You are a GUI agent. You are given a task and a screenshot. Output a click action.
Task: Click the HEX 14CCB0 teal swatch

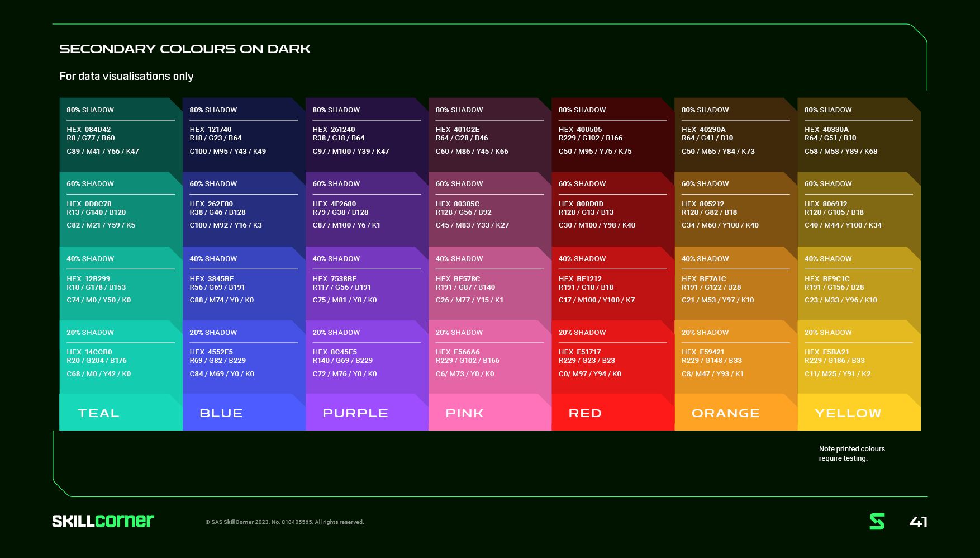121,357
